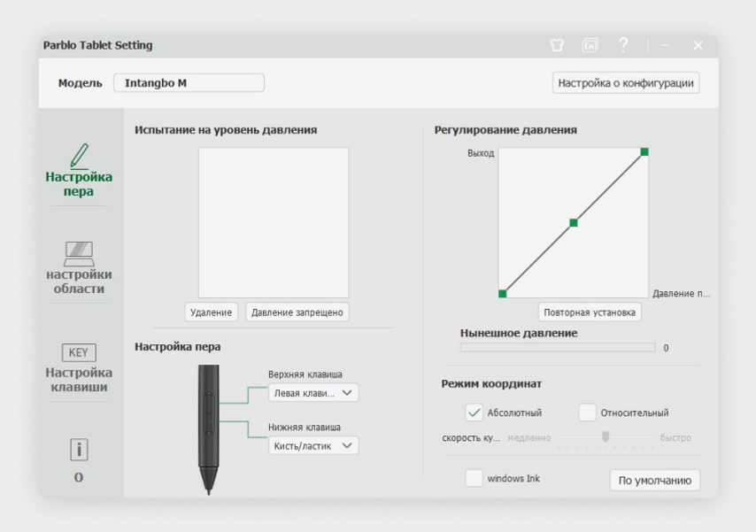Image resolution: width=756 pixels, height=532 pixels.
Task: Open the KEY icon for Настройка клавиши
Action: coord(79,352)
